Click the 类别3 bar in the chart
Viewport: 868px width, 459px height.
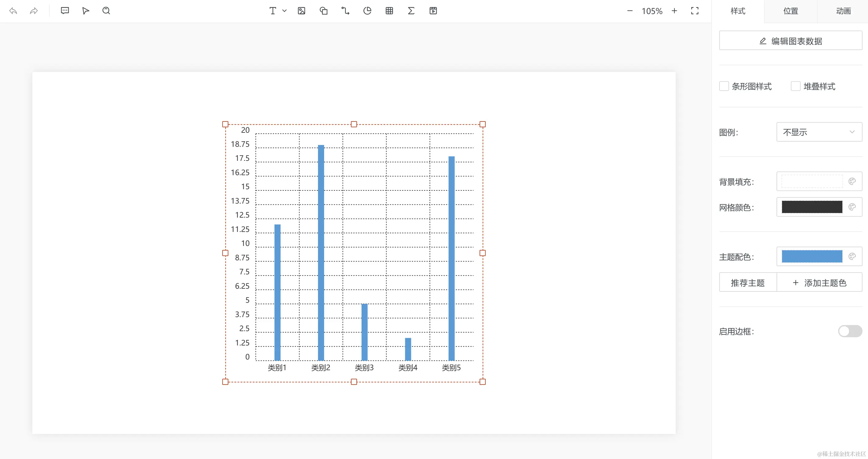click(365, 332)
